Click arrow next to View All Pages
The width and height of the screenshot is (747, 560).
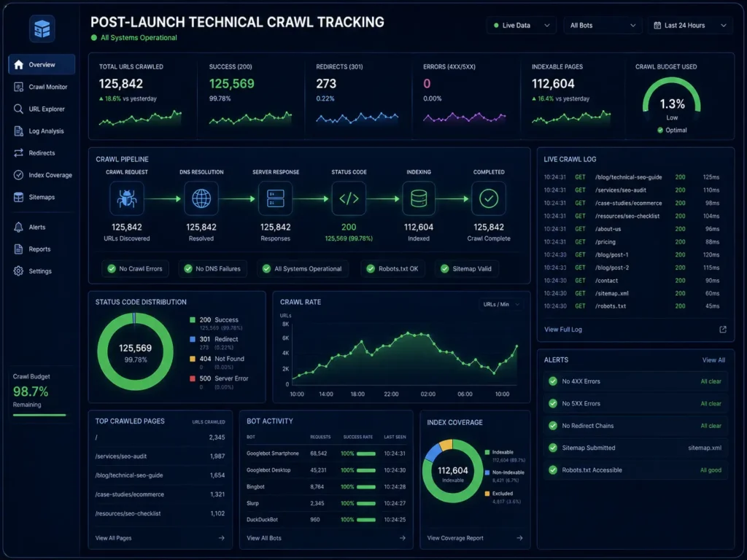[222, 538]
